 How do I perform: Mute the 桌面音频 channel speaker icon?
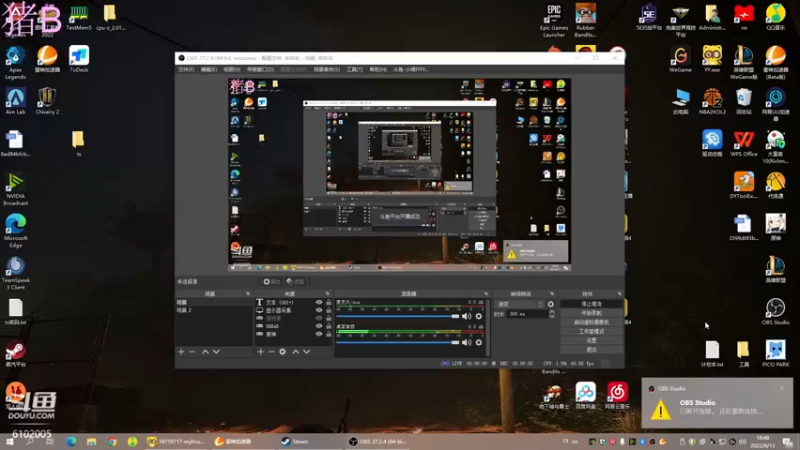click(466, 342)
